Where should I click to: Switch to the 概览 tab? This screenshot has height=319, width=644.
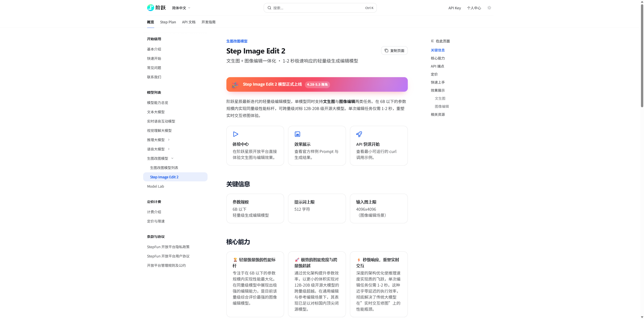(x=150, y=22)
